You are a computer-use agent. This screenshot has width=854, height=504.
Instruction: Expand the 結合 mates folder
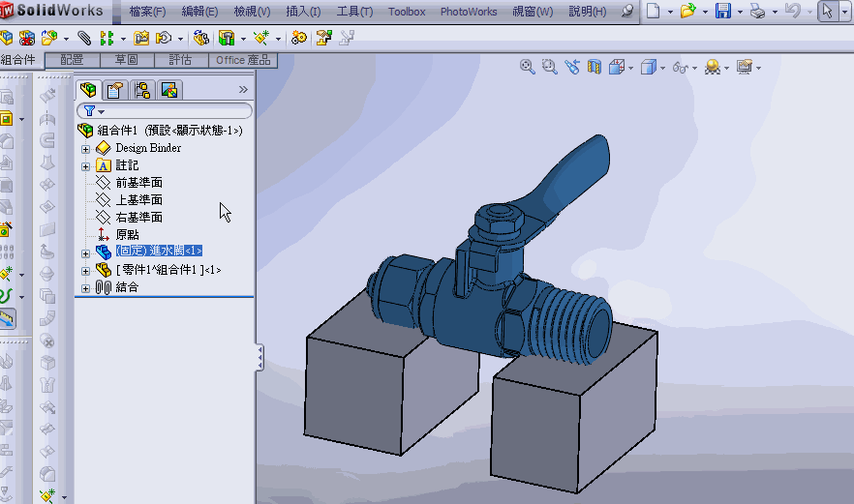point(85,288)
